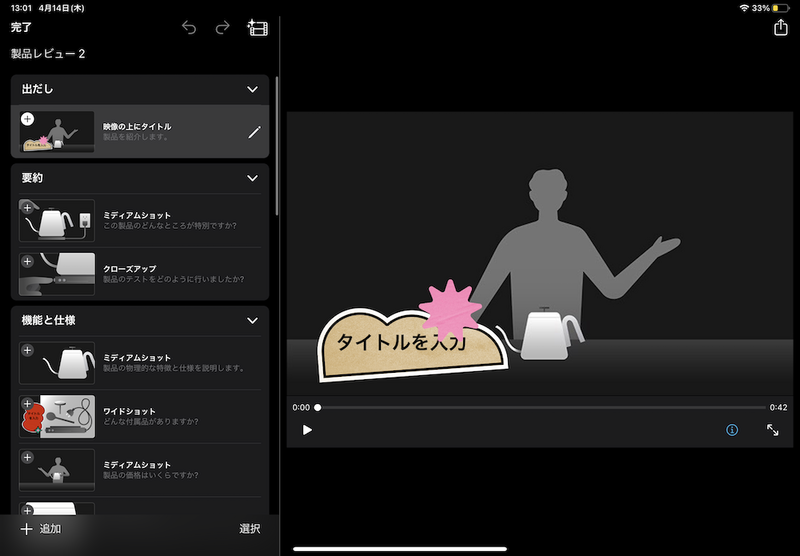Tap plus badge on ワイドショット thumbnail

[27, 404]
